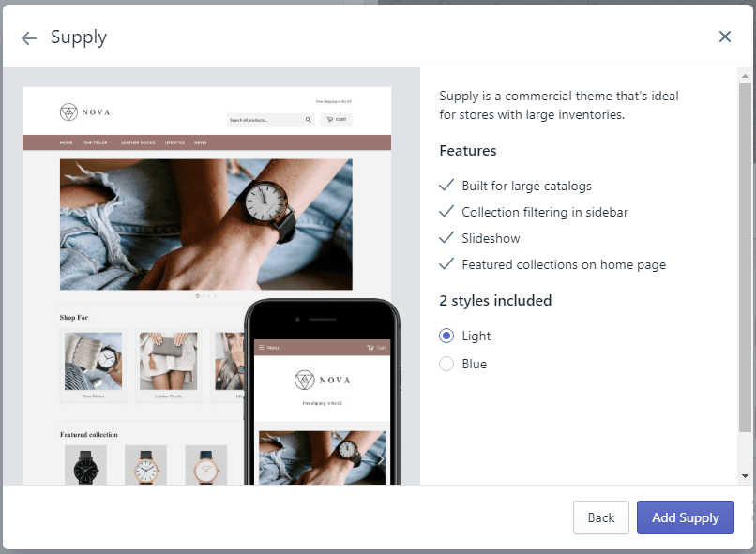Click LIFESTYLE in preview navigation bar

click(174, 142)
